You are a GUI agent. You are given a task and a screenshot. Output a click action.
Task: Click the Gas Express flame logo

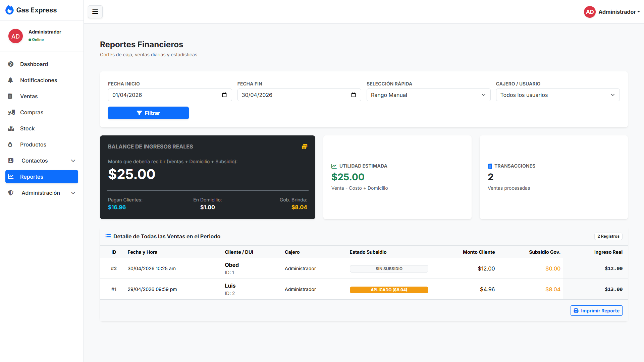click(10, 10)
